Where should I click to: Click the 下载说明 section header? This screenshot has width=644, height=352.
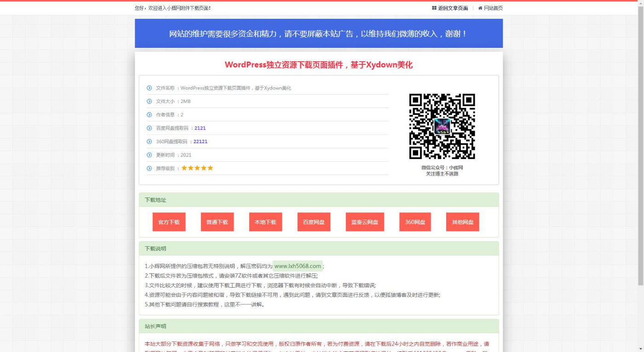pos(319,249)
